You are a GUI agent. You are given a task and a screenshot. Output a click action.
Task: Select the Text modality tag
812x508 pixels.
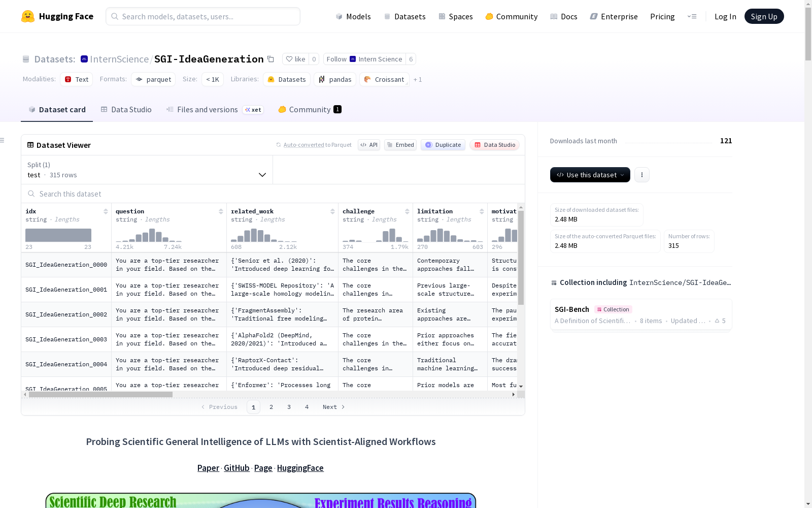77,79
